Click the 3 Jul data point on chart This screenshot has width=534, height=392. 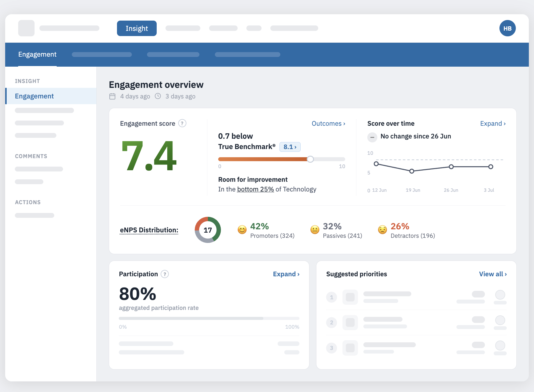click(x=491, y=167)
